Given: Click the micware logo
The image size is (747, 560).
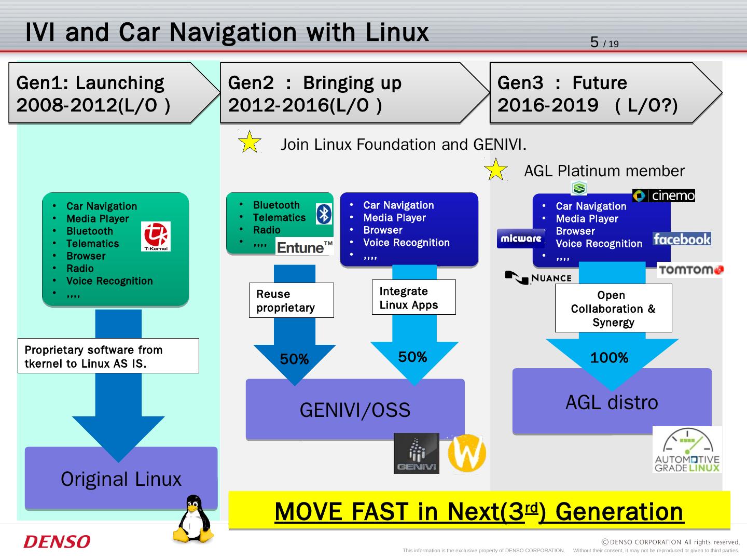Looking at the screenshot, I should point(520,239).
